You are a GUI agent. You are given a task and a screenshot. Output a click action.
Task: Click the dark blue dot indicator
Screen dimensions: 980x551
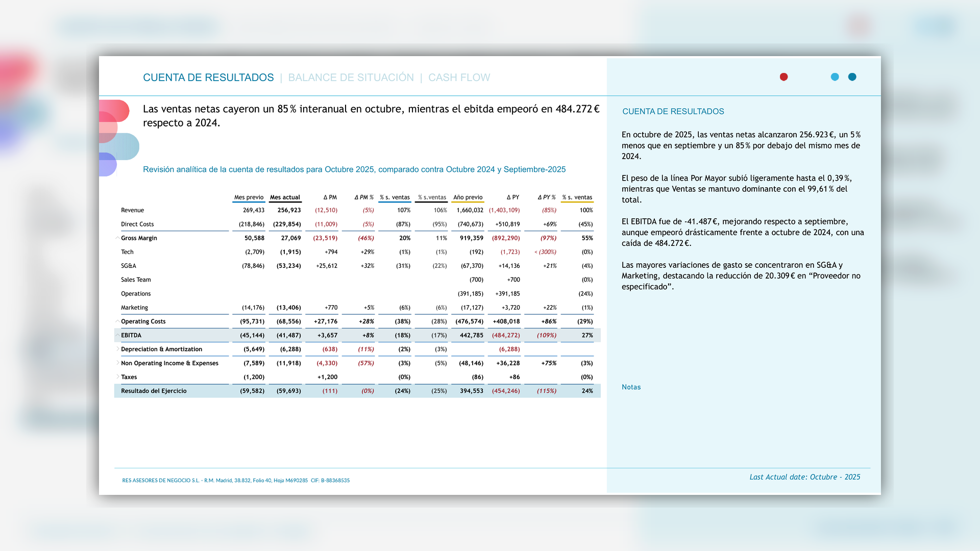852,77
